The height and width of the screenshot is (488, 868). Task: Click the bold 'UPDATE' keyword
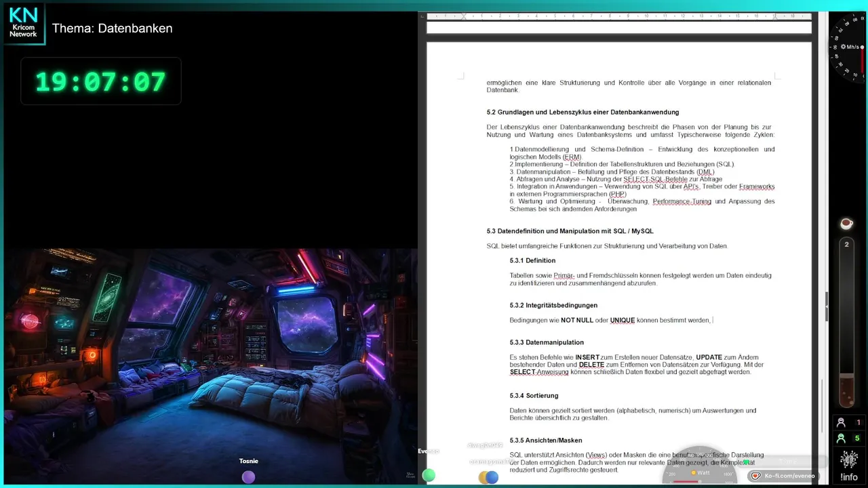[x=709, y=357]
